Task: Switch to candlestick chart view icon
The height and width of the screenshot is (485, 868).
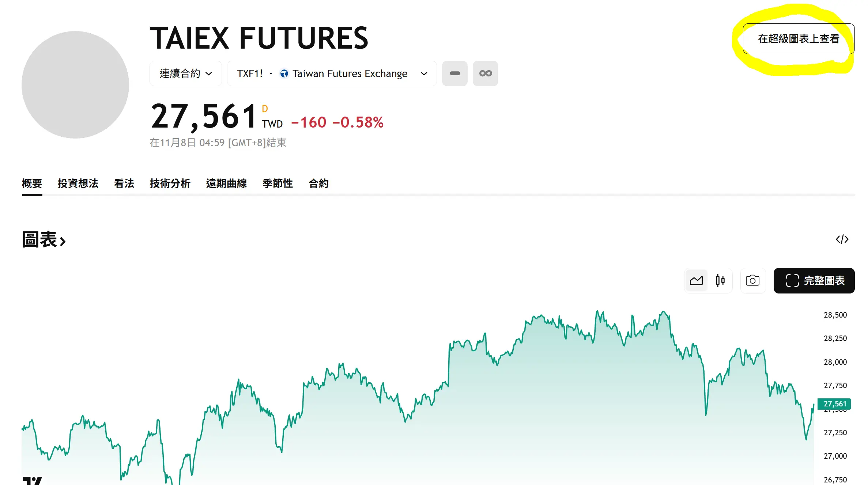Action: click(x=720, y=281)
